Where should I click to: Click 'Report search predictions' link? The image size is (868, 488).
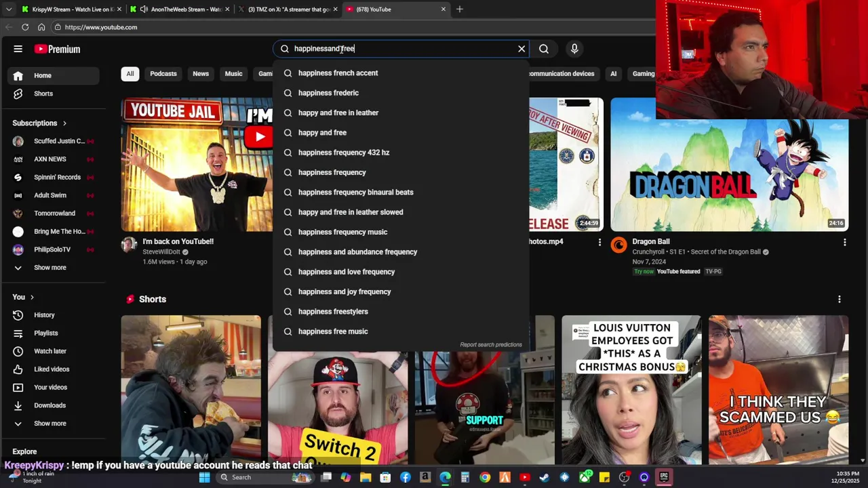coord(491,345)
